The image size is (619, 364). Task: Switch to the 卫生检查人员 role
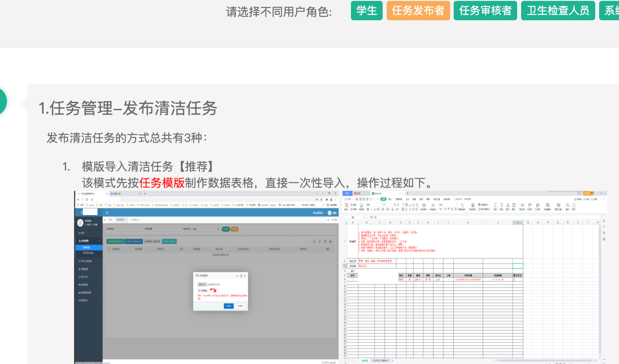pos(558,11)
